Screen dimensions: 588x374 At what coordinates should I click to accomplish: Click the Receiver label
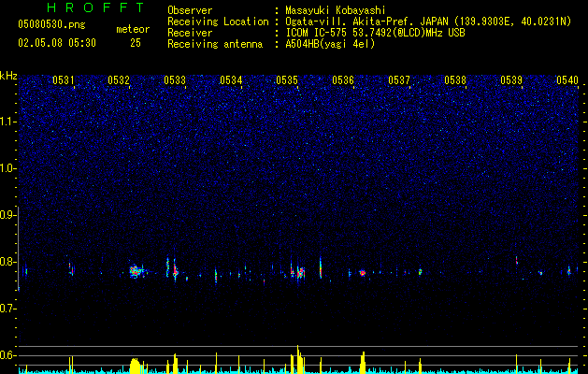click(x=190, y=33)
